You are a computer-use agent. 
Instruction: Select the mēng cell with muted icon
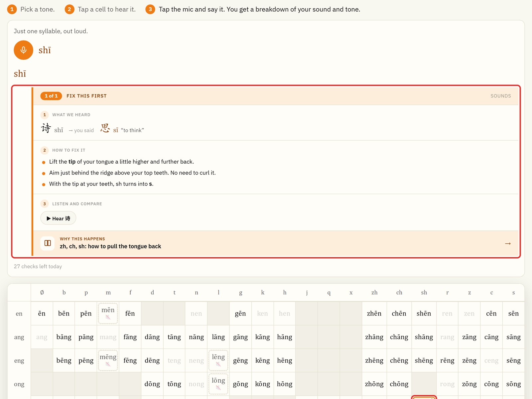point(108,360)
